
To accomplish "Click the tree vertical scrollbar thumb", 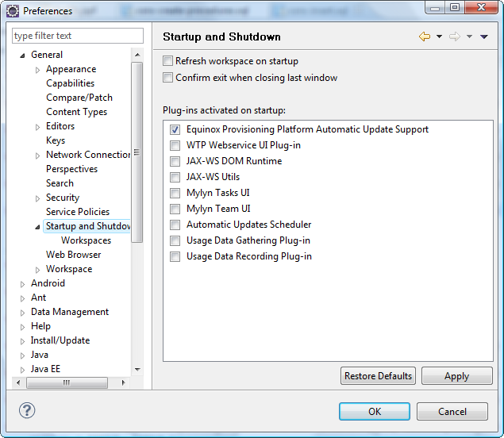I will 137,152.
